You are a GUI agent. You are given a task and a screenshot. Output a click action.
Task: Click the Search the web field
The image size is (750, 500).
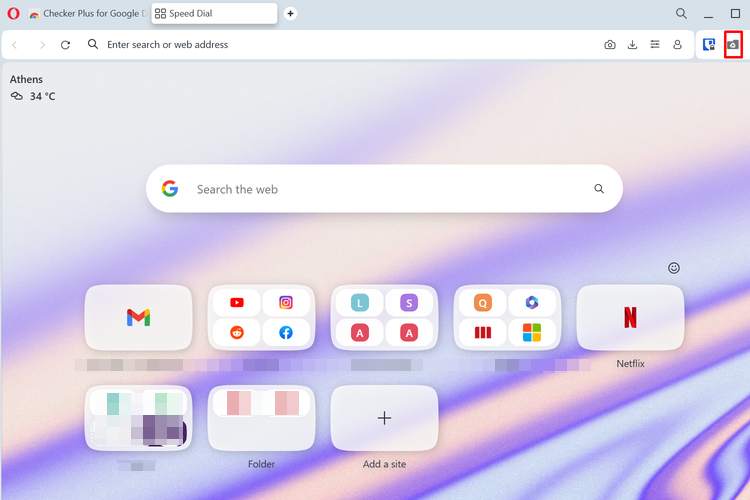pos(384,189)
